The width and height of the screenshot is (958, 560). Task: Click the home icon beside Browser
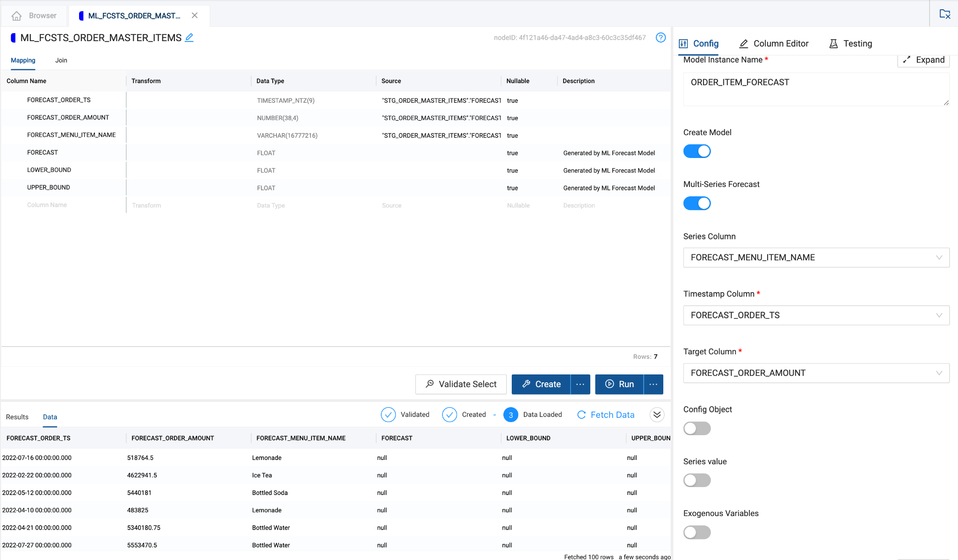tap(17, 16)
